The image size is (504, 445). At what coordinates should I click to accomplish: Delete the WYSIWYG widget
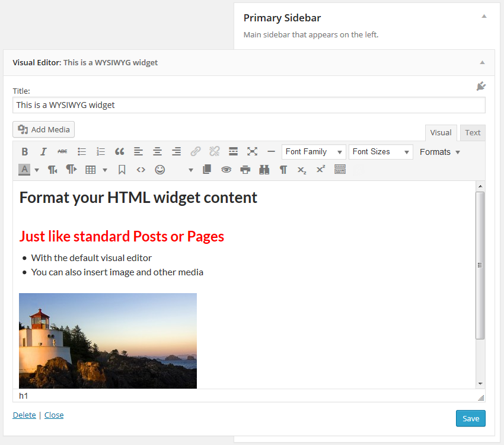click(x=24, y=415)
